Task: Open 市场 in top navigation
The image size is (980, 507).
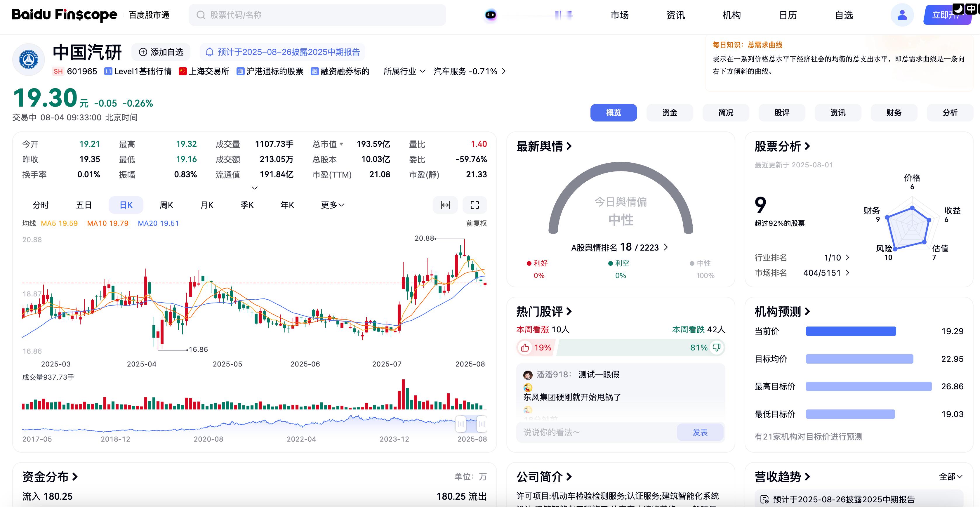Action: [619, 15]
